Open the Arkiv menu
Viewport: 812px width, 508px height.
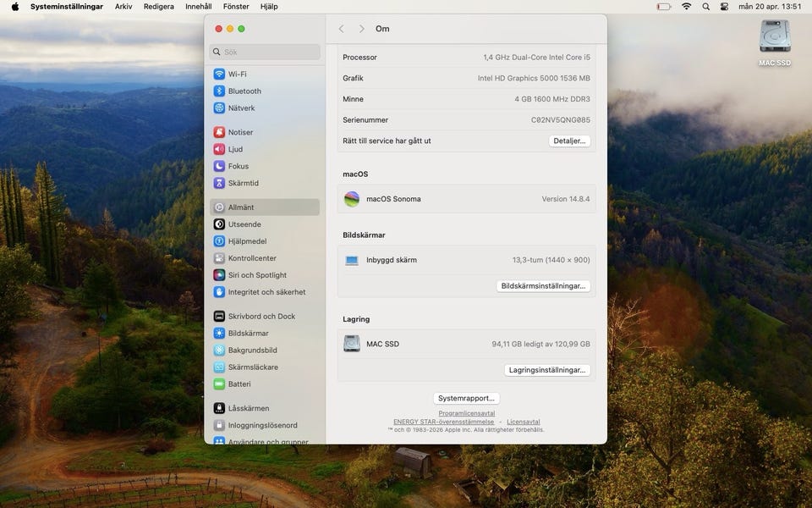[123, 7]
